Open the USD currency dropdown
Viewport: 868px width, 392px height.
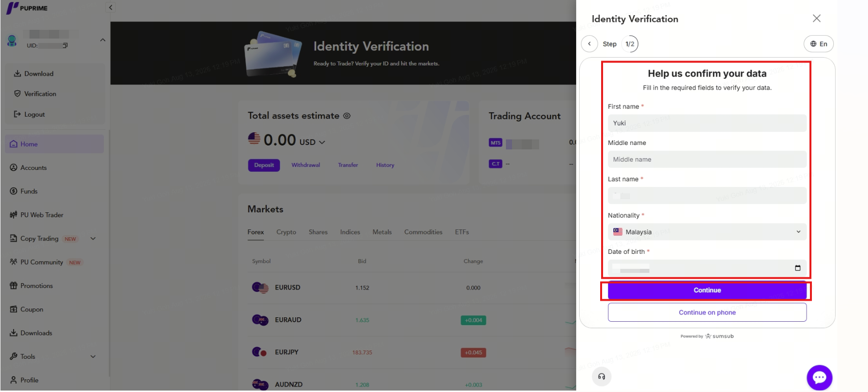tap(312, 142)
